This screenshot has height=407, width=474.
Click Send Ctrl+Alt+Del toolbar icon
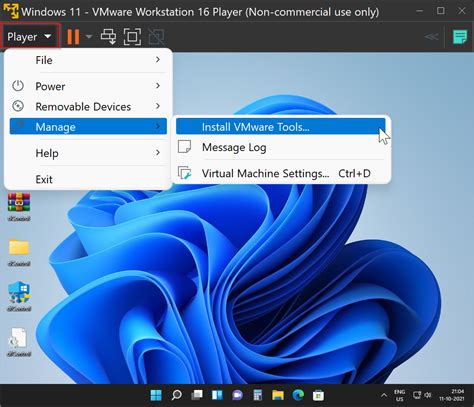click(x=108, y=36)
